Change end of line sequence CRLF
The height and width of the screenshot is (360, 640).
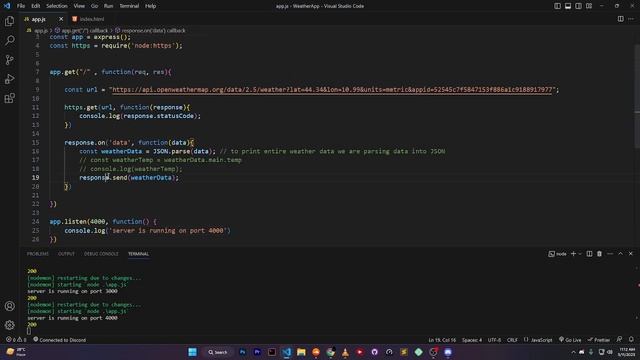[512, 340]
